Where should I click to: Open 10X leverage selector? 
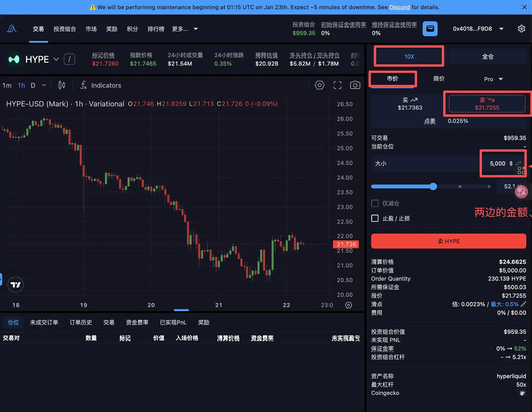click(x=409, y=56)
